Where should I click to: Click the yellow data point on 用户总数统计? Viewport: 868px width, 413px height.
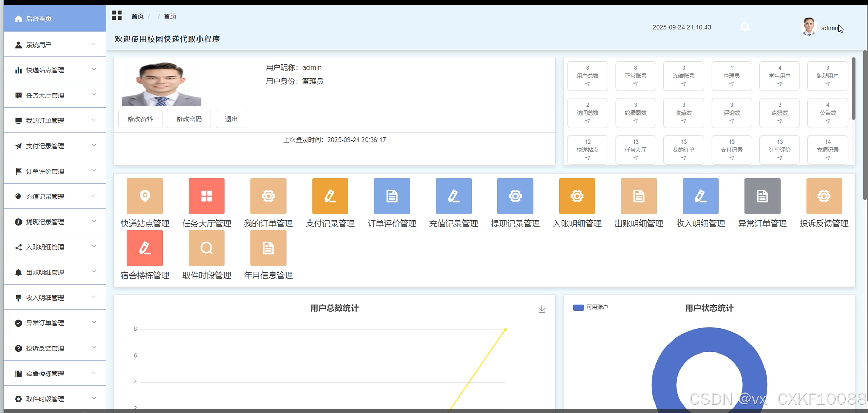pos(505,330)
